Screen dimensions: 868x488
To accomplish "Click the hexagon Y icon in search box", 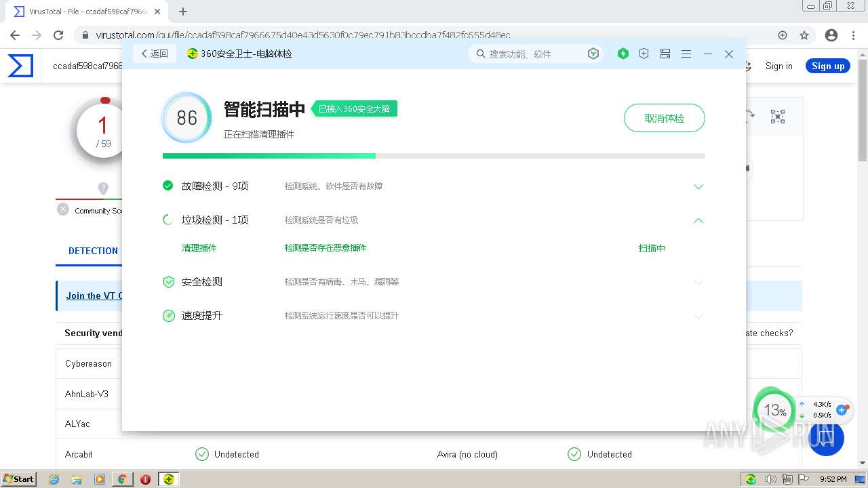I will [x=593, y=54].
